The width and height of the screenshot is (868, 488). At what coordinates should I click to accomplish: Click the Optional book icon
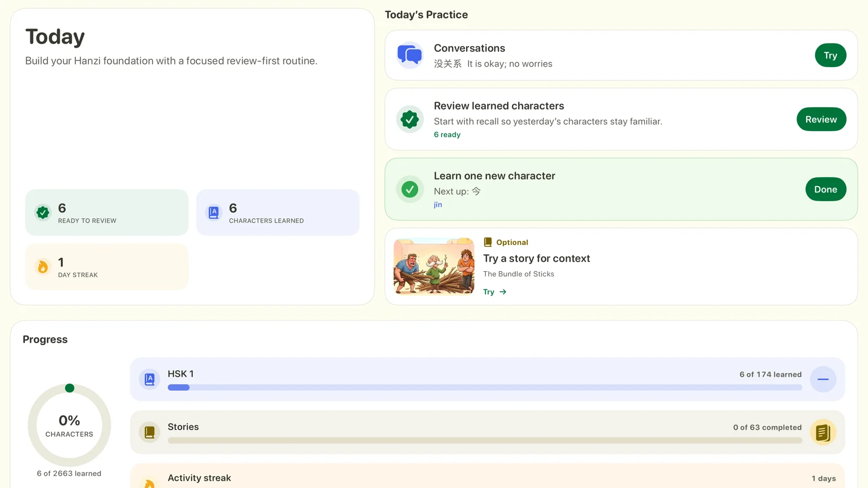tap(488, 242)
